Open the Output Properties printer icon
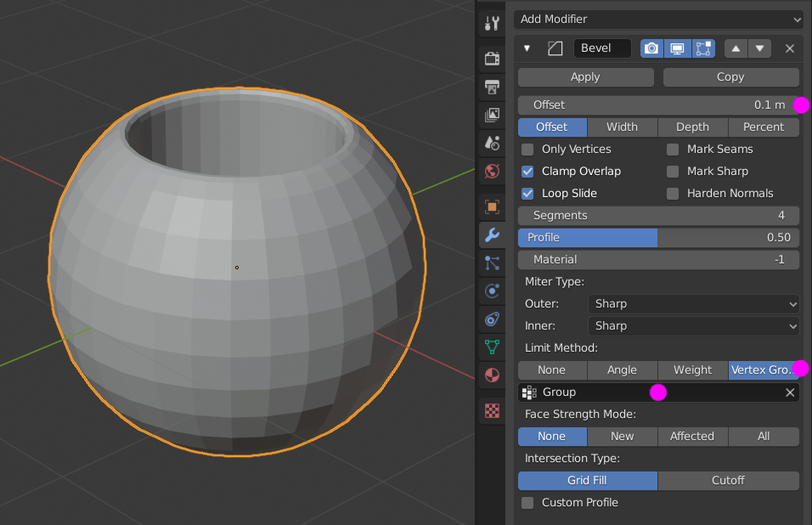 [x=492, y=86]
